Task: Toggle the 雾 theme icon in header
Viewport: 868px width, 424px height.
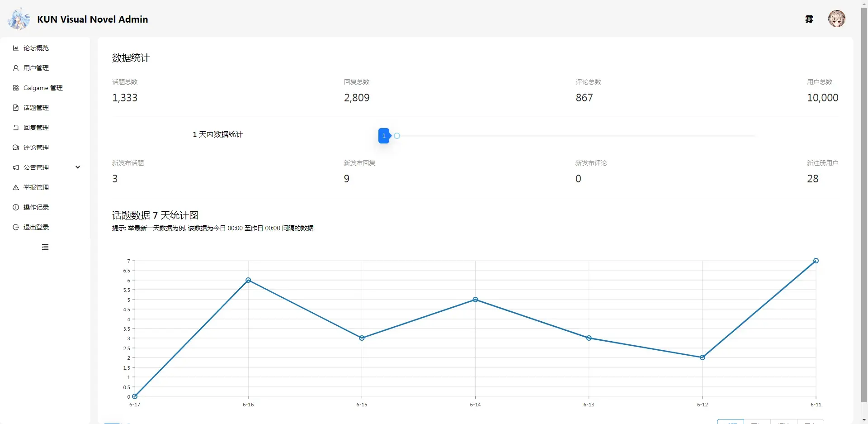Action: (809, 19)
